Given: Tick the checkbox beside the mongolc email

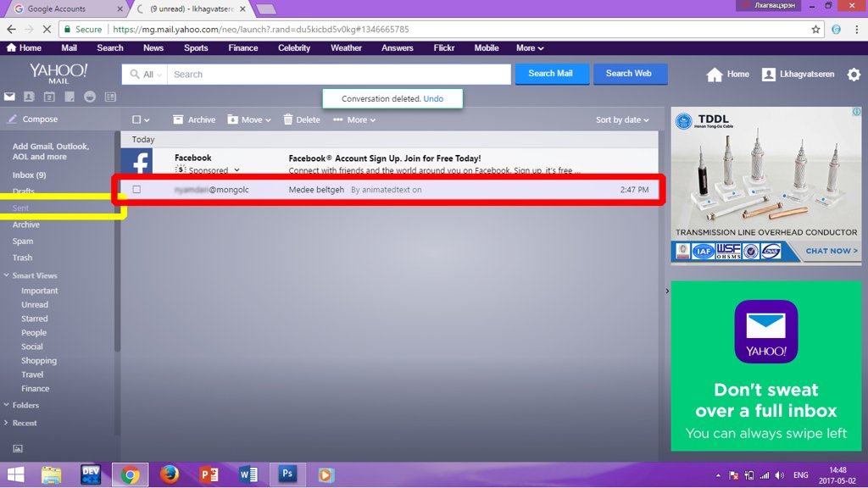Looking at the screenshot, I should pos(136,190).
